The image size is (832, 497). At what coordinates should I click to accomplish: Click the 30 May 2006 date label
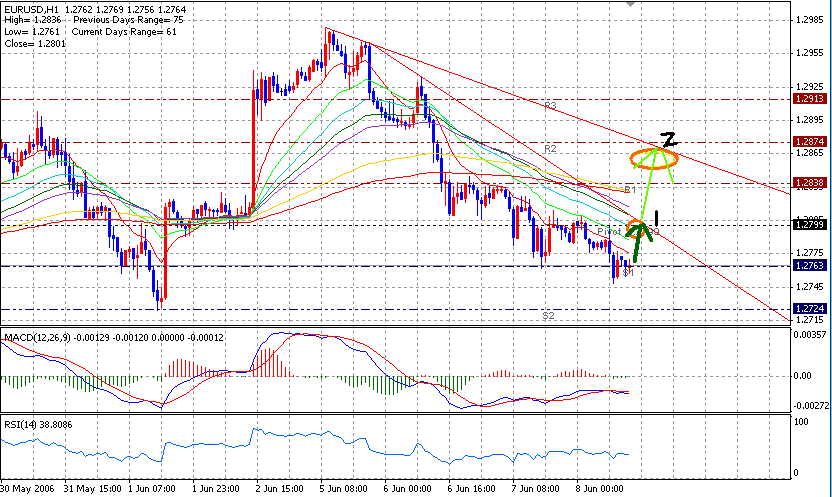click(x=27, y=488)
